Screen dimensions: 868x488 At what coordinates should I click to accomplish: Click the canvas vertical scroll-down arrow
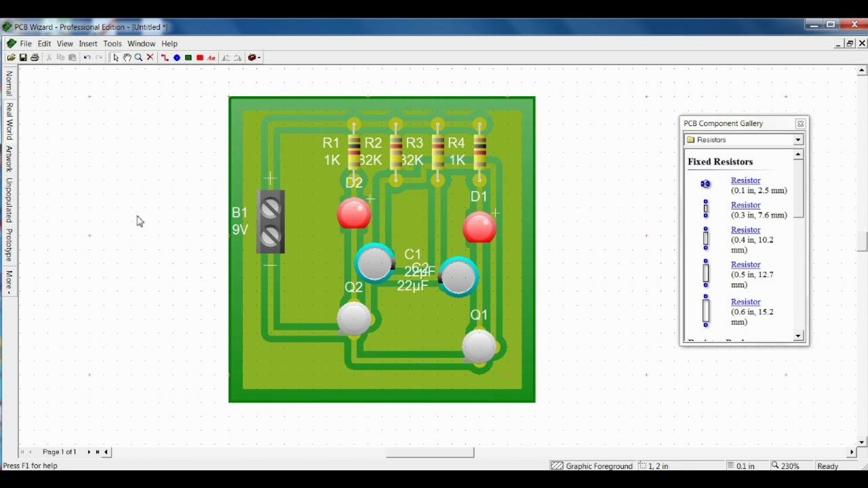point(862,442)
